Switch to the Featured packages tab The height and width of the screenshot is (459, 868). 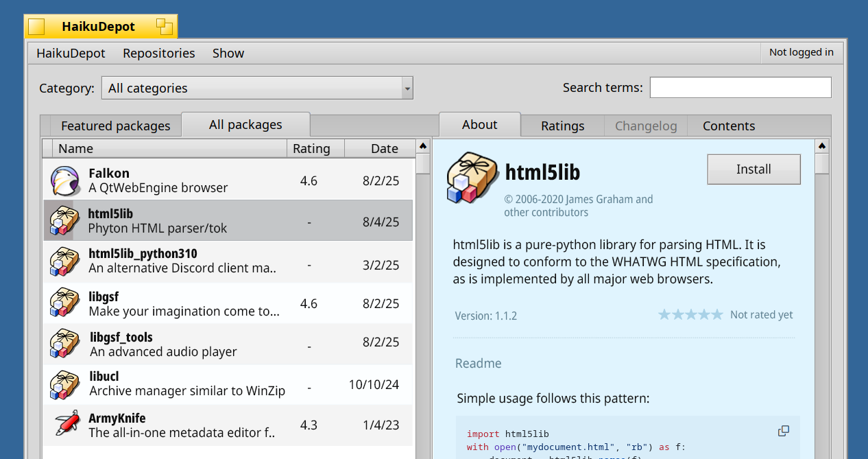click(115, 126)
